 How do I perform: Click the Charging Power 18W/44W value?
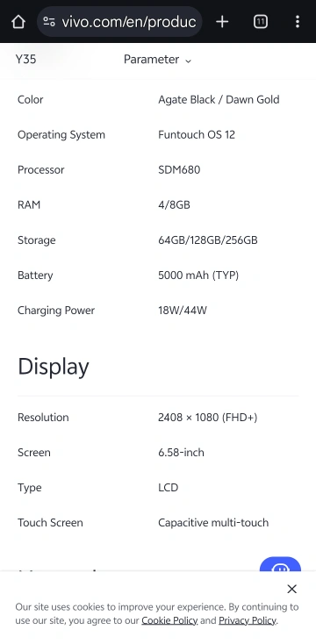(x=183, y=311)
